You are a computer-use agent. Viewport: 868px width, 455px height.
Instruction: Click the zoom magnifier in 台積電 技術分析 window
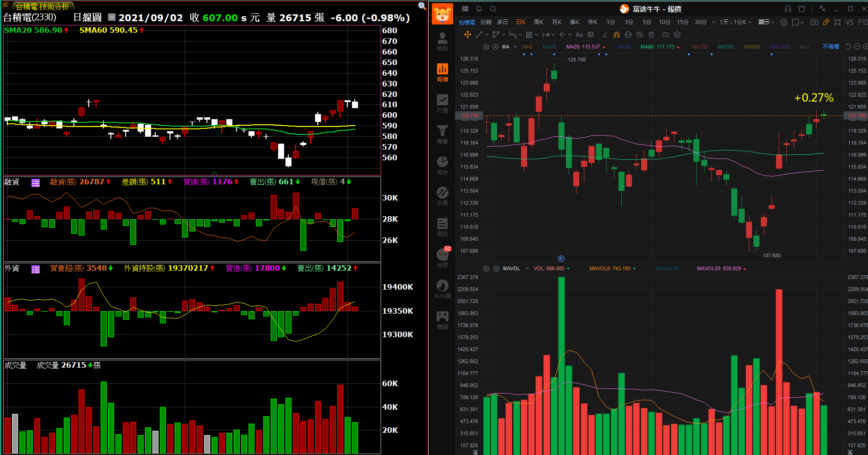click(x=422, y=6)
